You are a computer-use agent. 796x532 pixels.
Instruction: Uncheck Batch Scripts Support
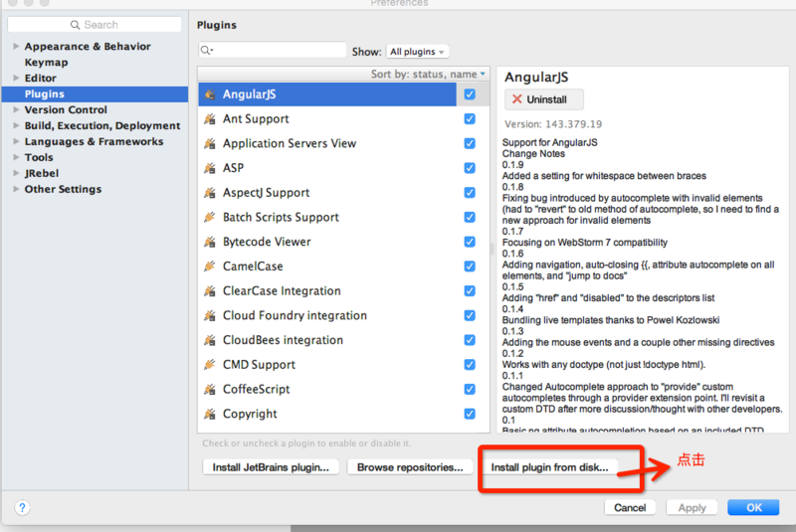470,217
